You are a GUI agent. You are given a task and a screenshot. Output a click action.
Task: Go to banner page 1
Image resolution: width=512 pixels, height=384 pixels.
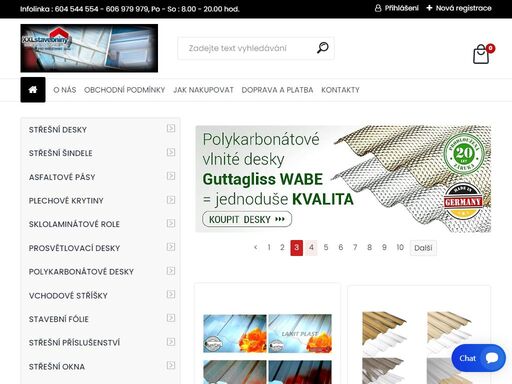coord(269,247)
